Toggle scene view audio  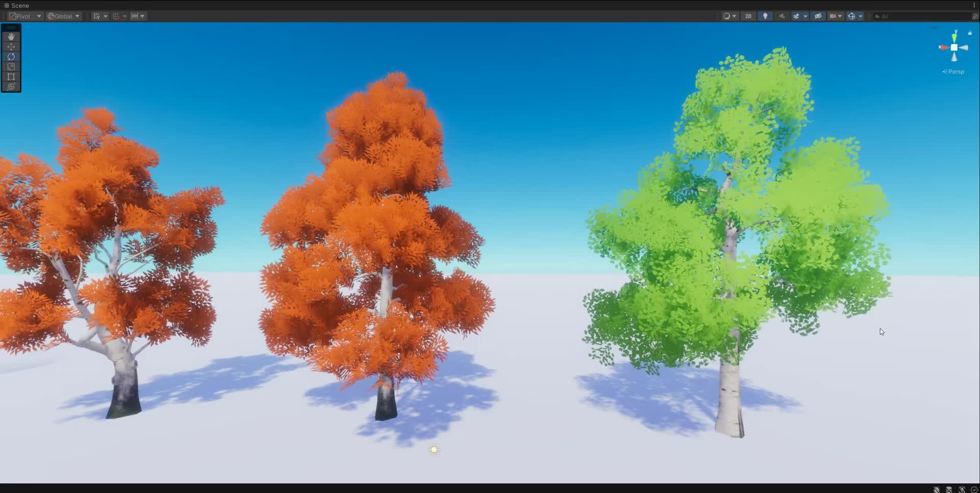click(781, 16)
